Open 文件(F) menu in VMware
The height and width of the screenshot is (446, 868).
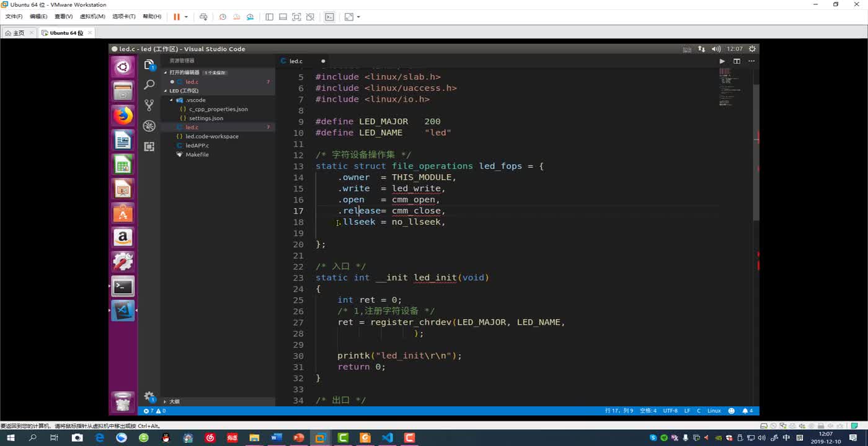pyautogui.click(x=14, y=17)
